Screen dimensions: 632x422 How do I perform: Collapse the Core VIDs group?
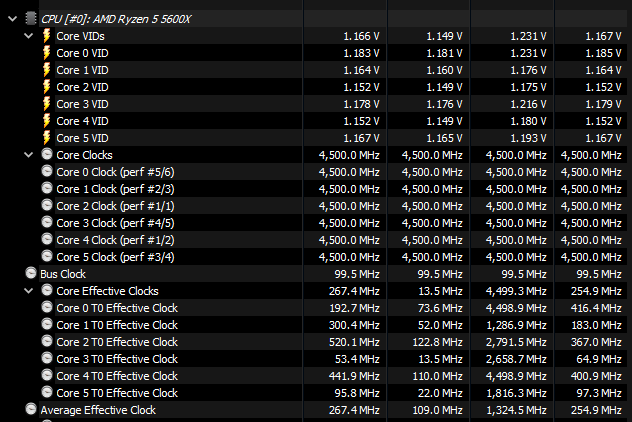tap(29, 36)
